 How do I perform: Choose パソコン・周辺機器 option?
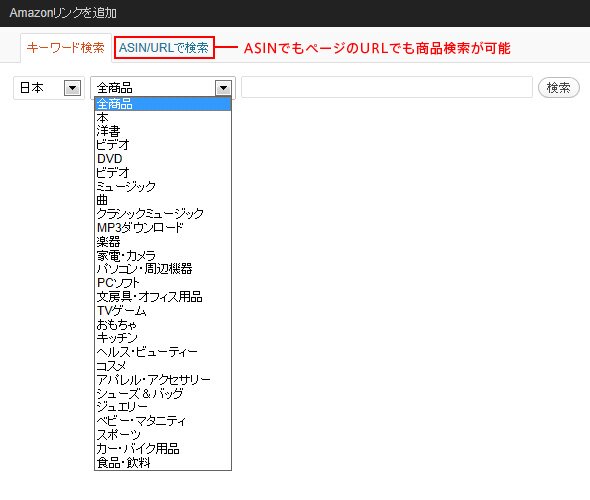[x=163, y=269]
